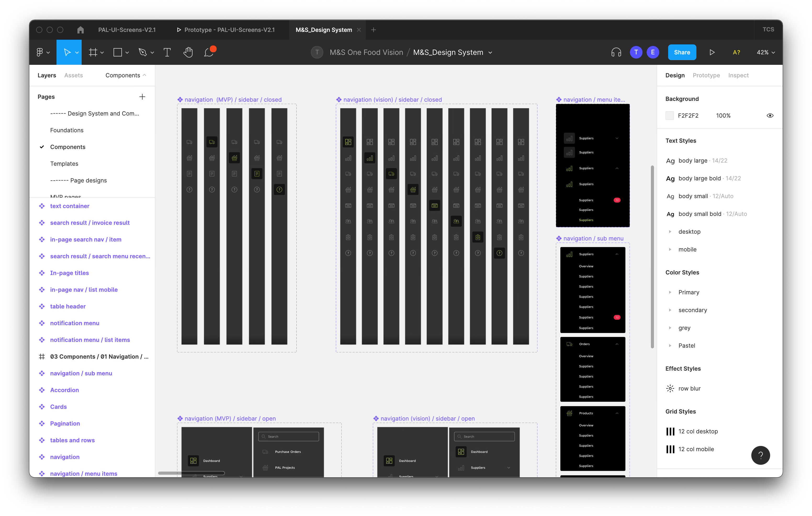Click the E user avatar
This screenshot has width=812, height=516.
click(653, 52)
